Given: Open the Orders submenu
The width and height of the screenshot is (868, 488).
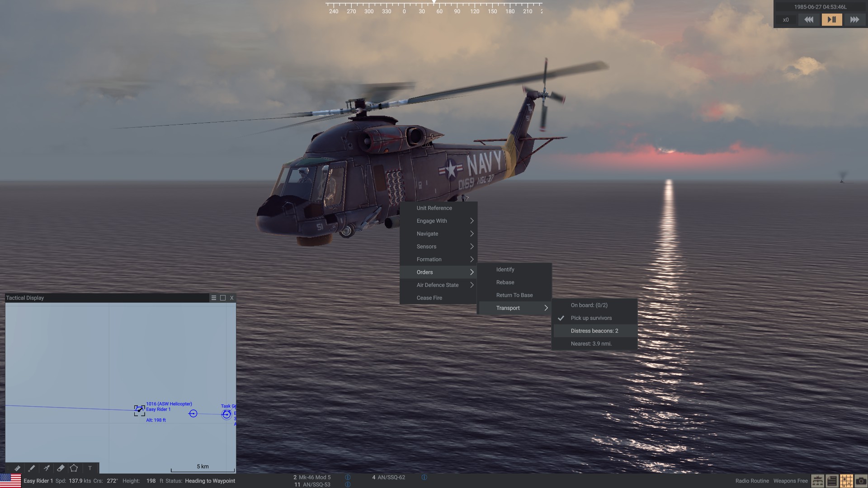Looking at the screenshot, I should point(439,272).
